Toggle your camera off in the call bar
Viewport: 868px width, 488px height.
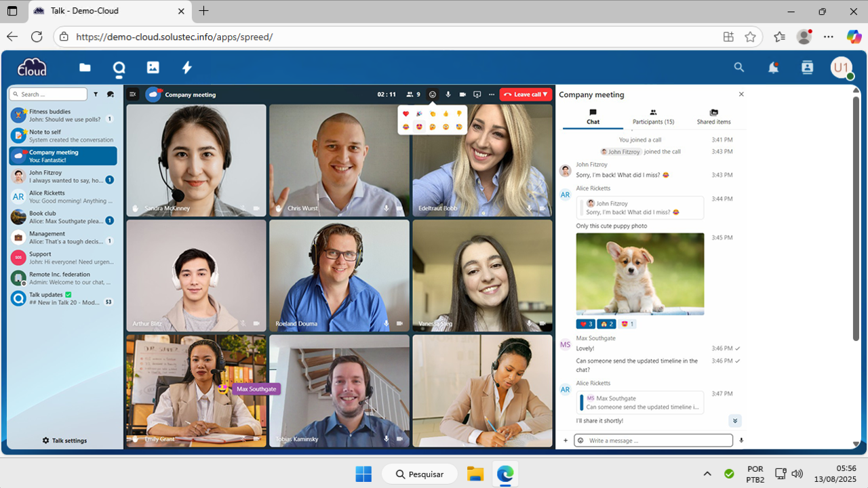(462, 95)
